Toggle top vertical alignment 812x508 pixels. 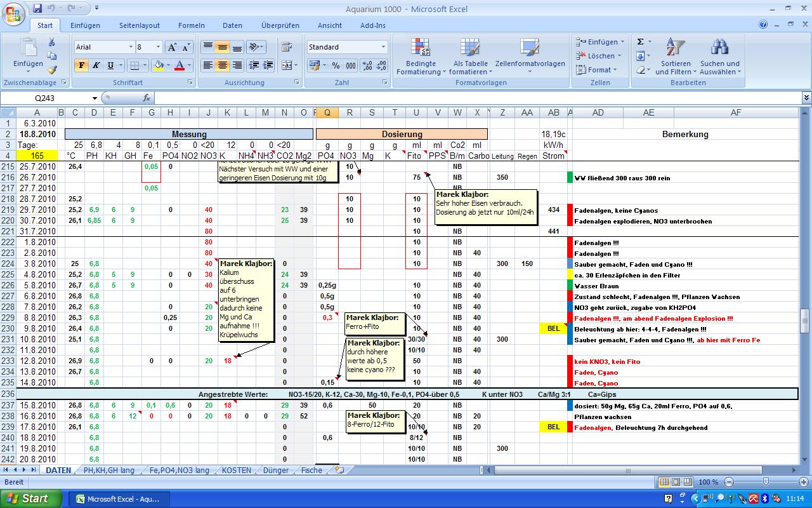pos(207,47)
